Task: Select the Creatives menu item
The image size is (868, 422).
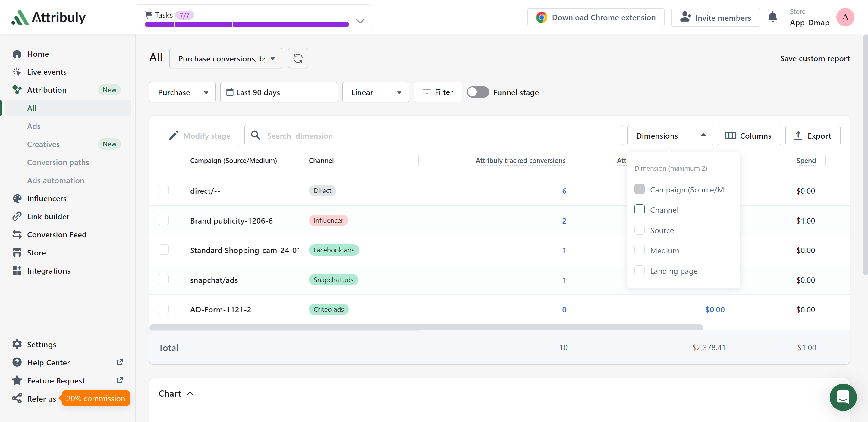Action: (43, 144)
